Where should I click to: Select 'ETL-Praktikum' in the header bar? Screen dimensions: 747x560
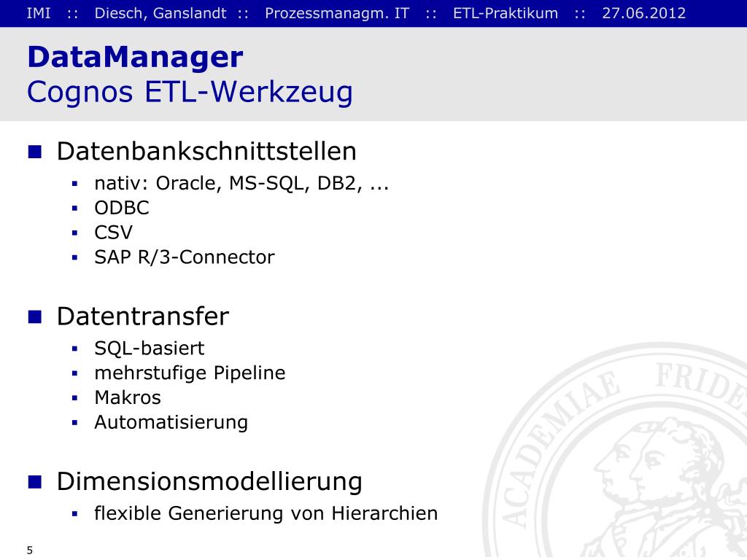coord(506,13)
